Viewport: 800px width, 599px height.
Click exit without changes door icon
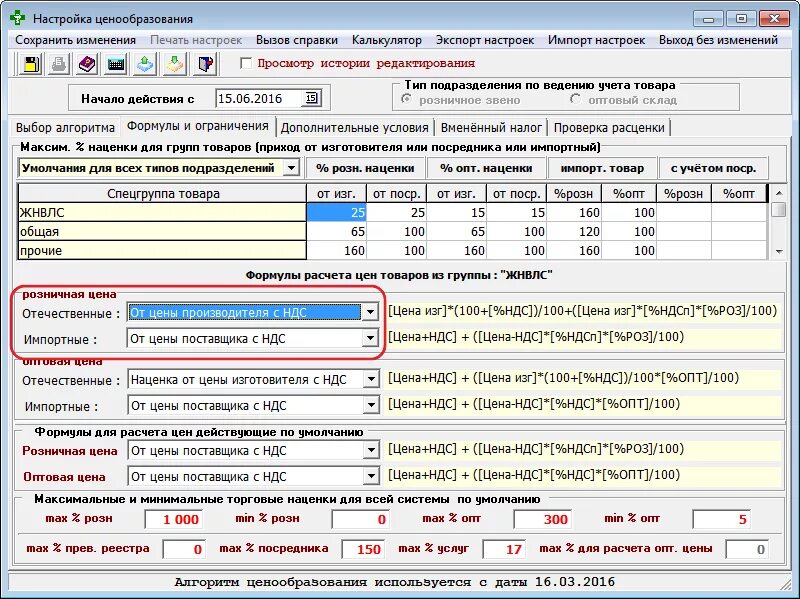205,64
